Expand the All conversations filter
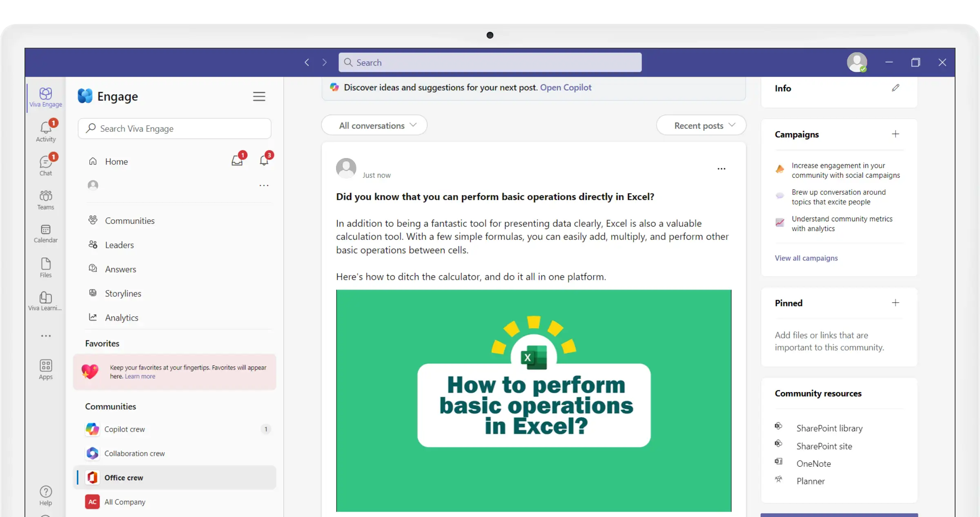The width and height of the screenshot is (980, 517). (x=374, y=125)
